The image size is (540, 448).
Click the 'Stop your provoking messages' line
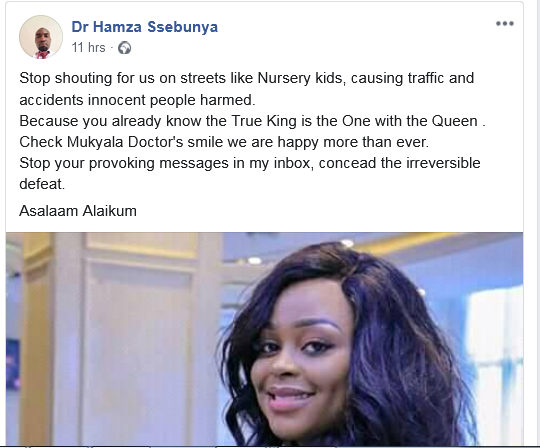pos(250,163)
